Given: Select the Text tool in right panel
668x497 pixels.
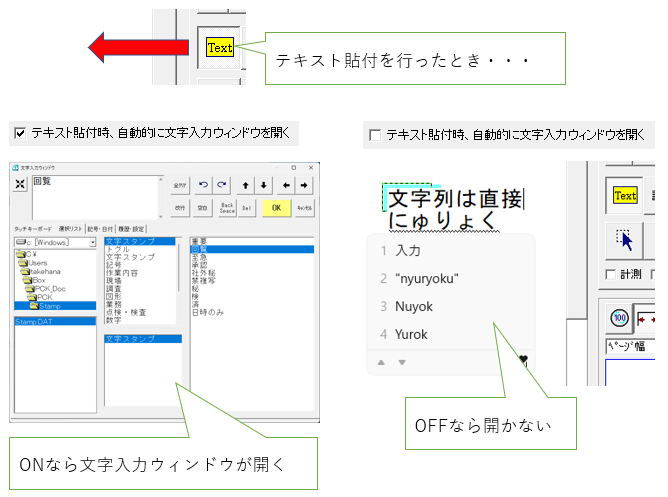Looking at the screenshot, I should pos(624,195).
